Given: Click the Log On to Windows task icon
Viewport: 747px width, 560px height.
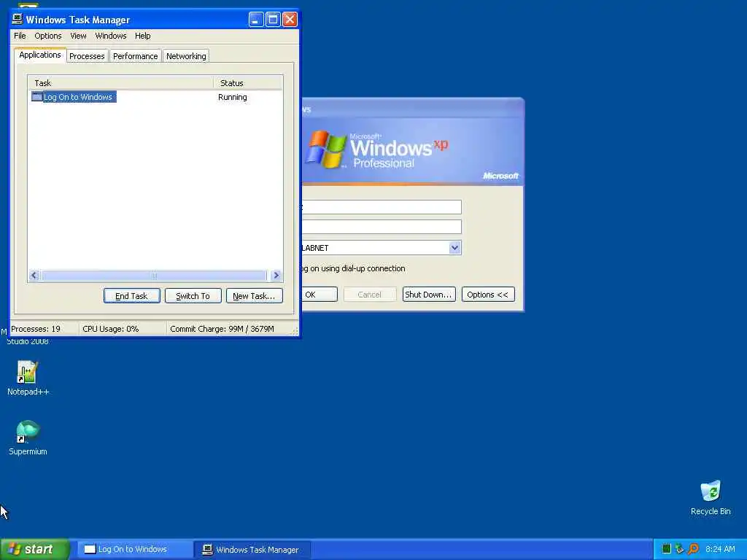Looking at the screenshot, I should [36, 97].
